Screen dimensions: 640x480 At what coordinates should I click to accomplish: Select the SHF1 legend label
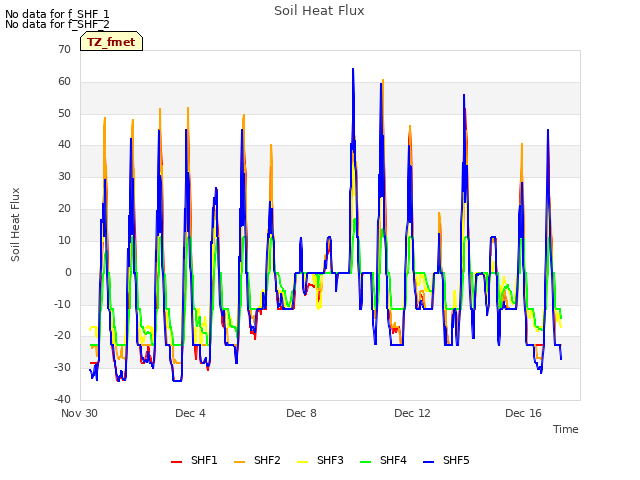(204, 460)
